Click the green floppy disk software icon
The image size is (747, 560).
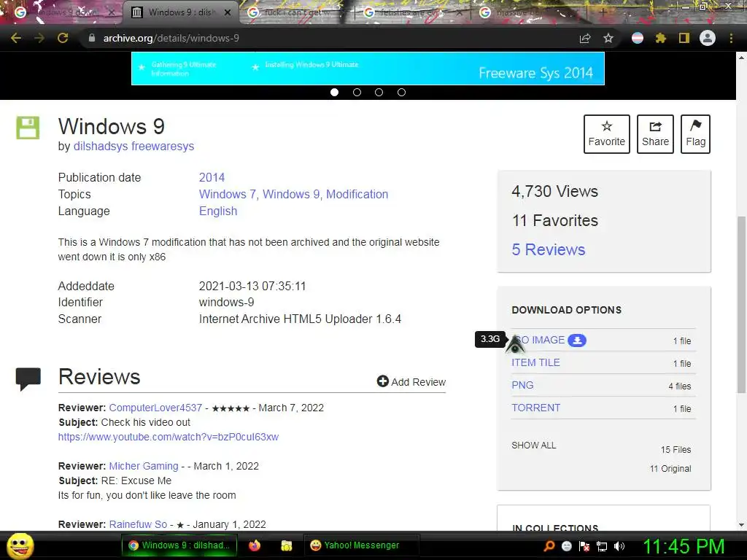[x=28, y=128]
